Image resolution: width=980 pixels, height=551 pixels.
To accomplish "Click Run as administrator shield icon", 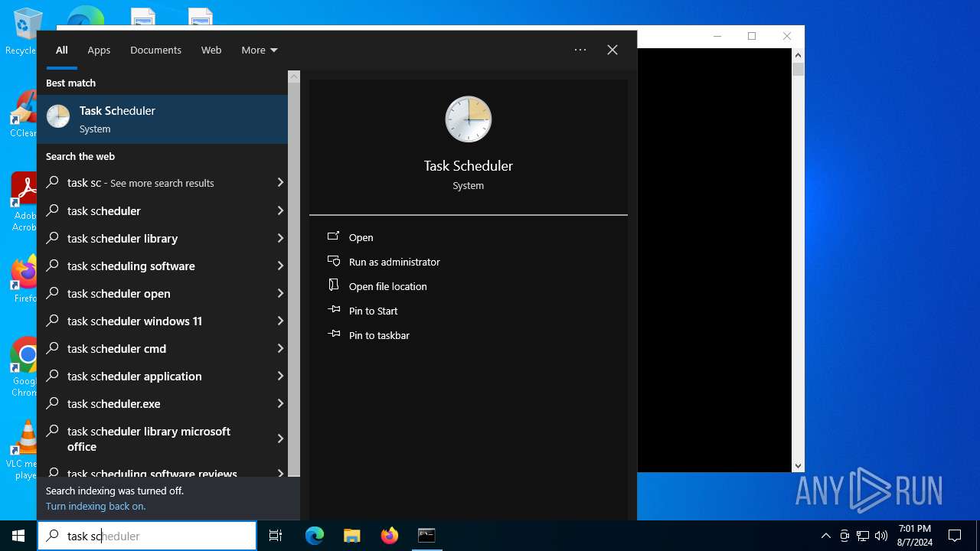I will 333,261.
